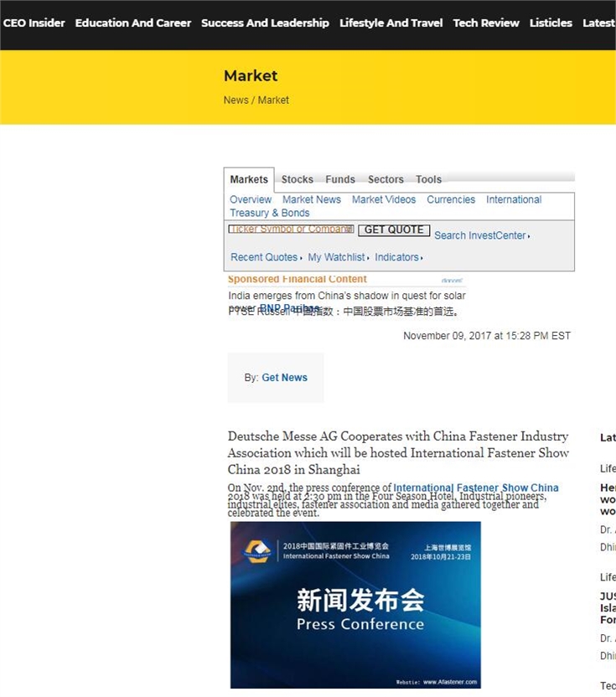616x697 pixels.
Task: Open the International link
Action: pos(514,199)
